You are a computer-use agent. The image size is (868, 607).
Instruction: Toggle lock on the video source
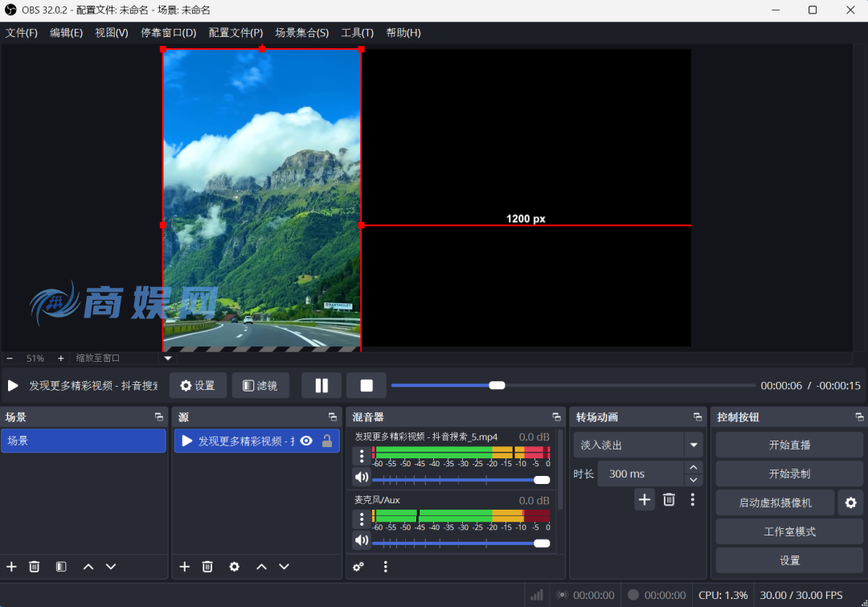click(x=327, y=441)
